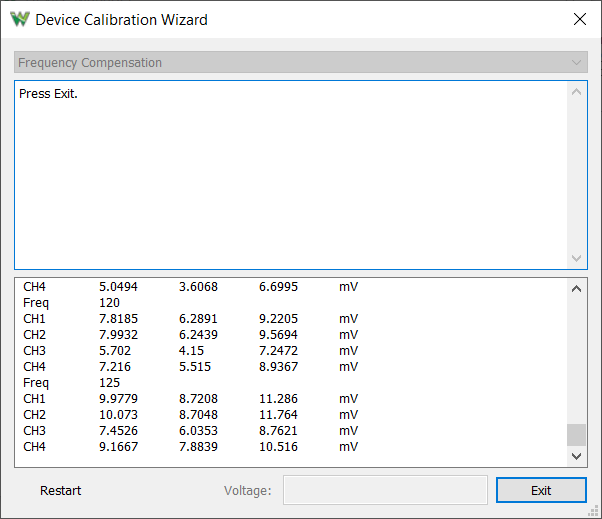Click value 11.286
This screenshot has height=519, width=602.
pyautogui.click(x=278, y=399)
